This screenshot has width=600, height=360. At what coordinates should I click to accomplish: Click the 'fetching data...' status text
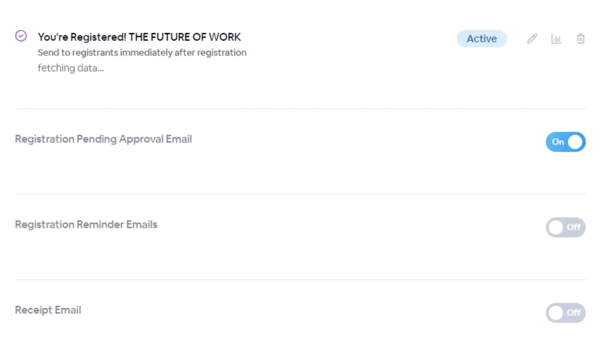click(x=71, y=68)
